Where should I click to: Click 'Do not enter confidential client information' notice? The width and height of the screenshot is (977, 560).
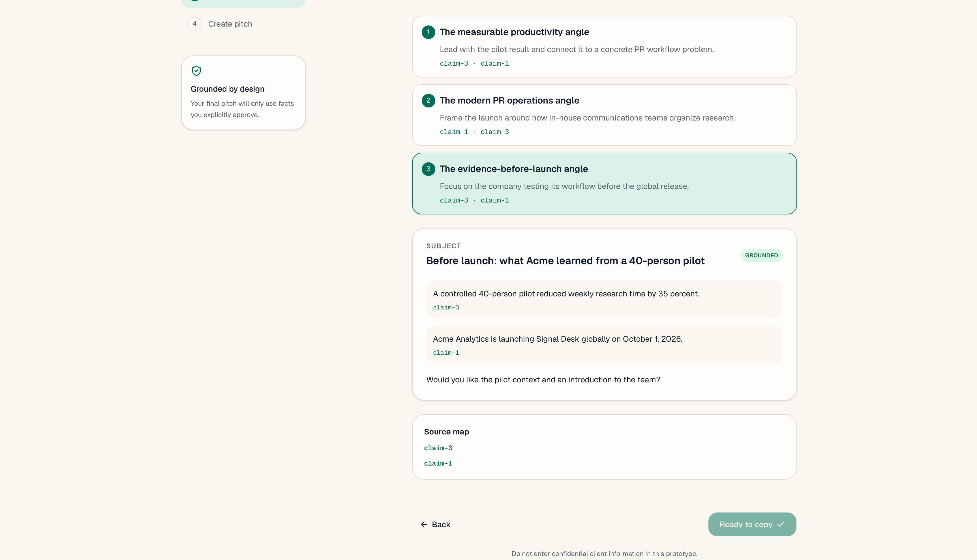tap(604, 554)
